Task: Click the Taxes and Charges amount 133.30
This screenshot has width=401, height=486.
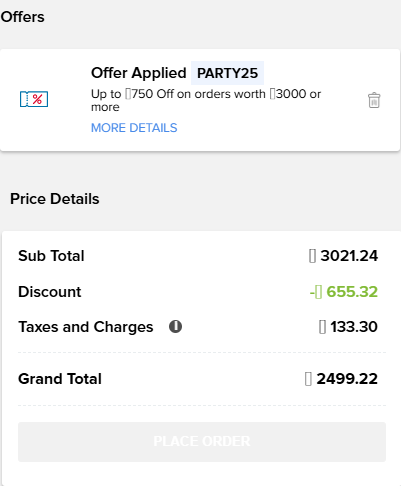Action: click(x=354, y=327)
